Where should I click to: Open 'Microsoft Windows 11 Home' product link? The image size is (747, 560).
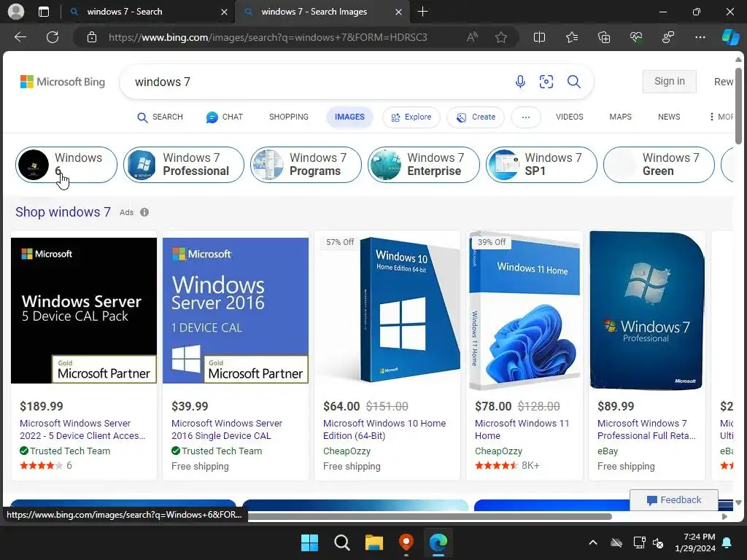coord(522,429)
